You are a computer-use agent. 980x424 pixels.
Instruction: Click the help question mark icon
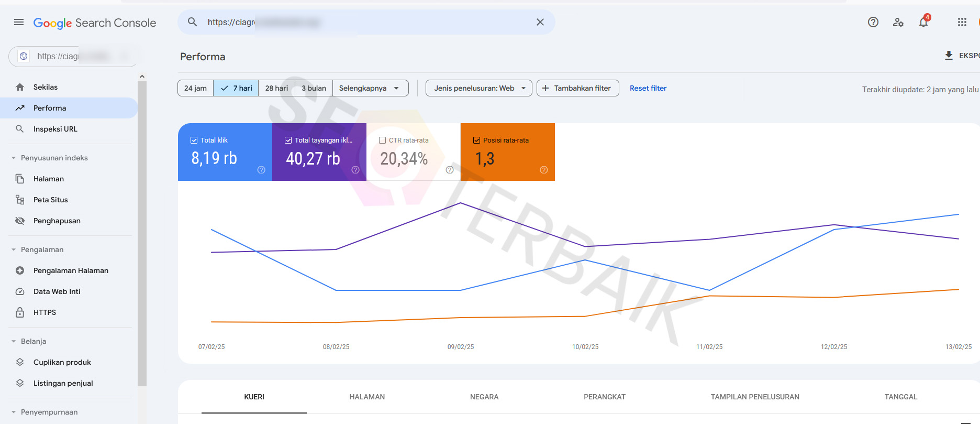pos(873,22)
